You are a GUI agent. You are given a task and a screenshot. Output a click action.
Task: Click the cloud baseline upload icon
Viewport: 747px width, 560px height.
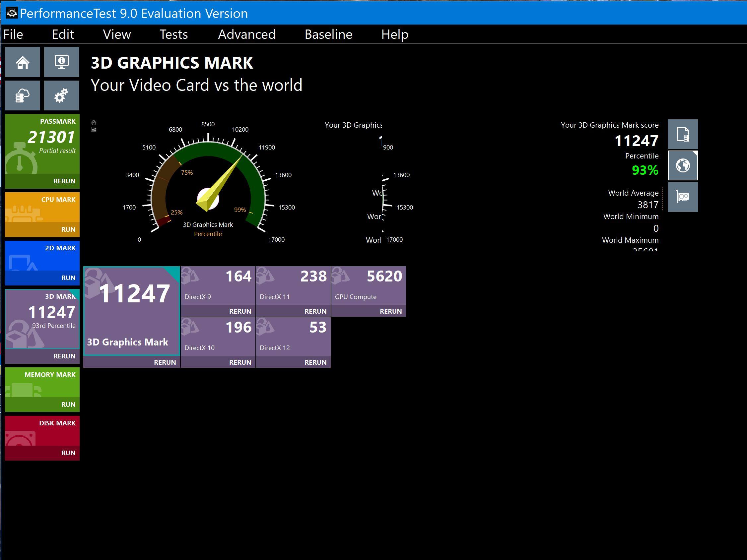click(23, 95)
